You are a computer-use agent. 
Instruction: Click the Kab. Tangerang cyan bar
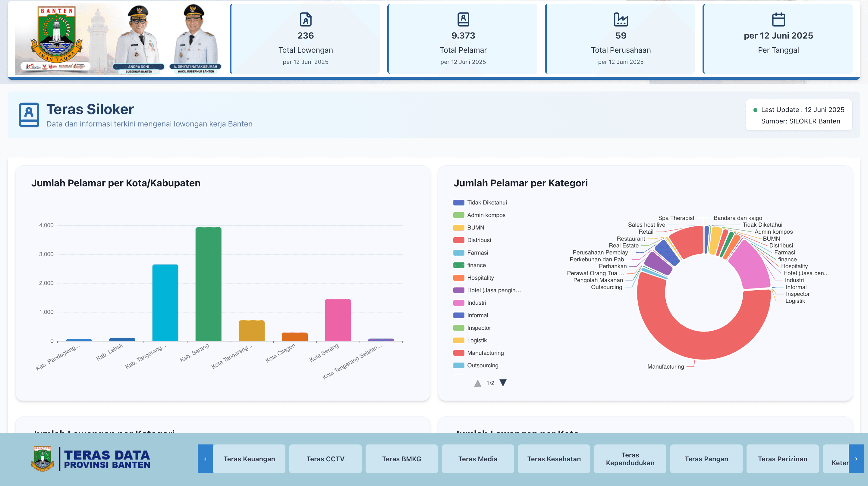click(x=165, y=303)
